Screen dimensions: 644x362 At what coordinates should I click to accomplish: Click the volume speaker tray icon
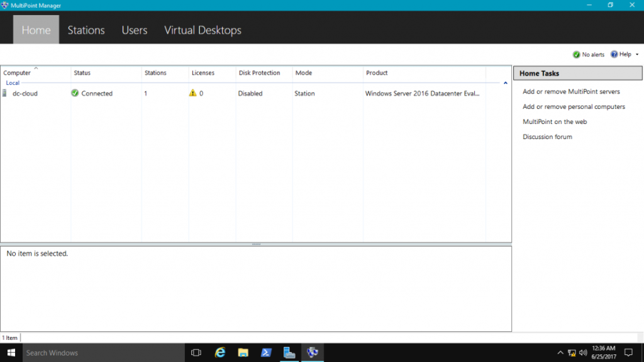(x=583, y=353)
